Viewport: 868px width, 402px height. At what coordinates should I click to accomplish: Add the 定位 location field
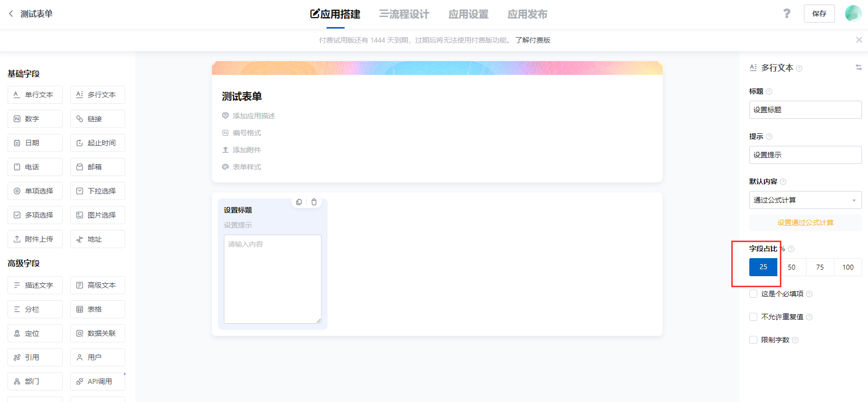point(35,333)
